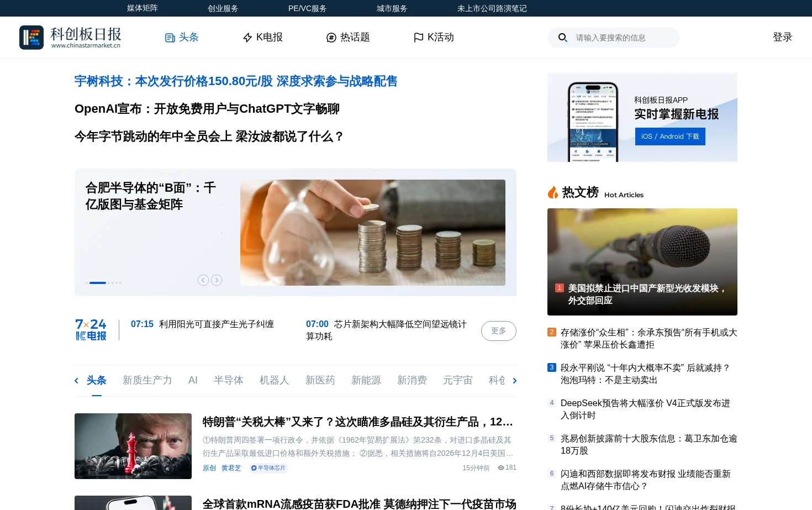Click the search magnifier icon
Image resolution: width=812 pixels, height=510 pixels.
coord(563,38)
